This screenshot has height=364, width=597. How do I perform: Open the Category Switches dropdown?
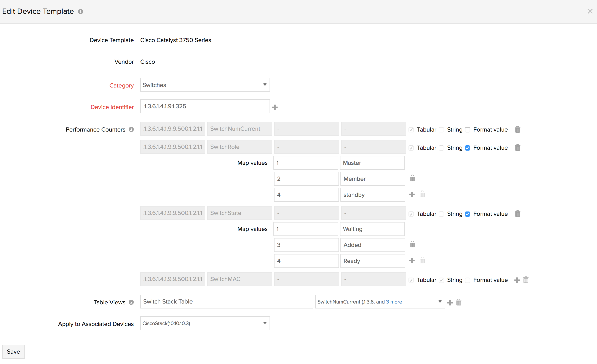click(205, 85)
